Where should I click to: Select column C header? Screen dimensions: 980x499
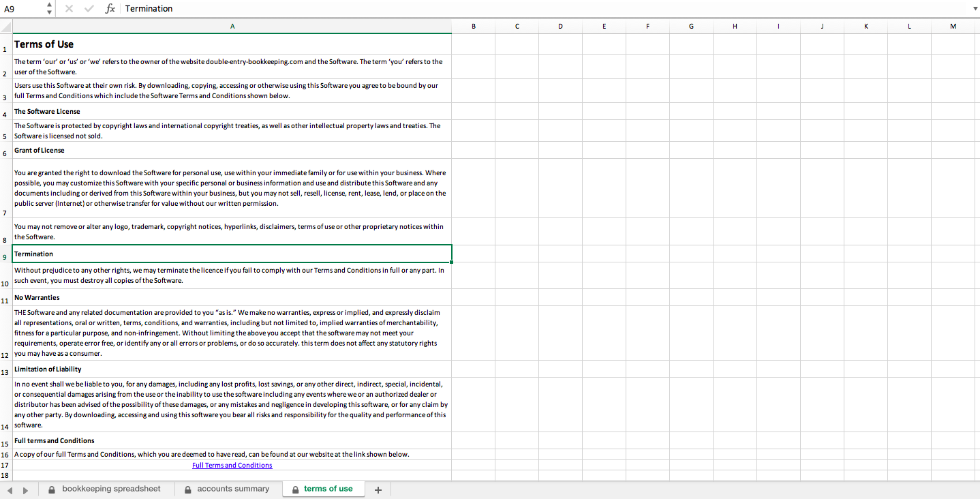[517, 27]
